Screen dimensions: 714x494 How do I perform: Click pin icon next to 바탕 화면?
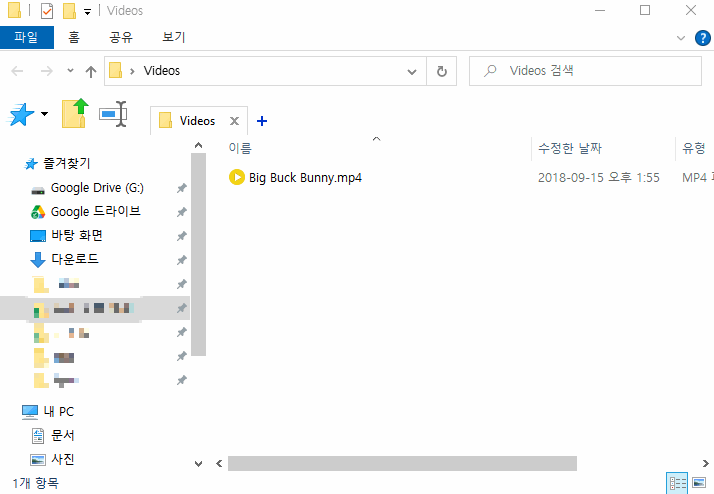(182, 236)
